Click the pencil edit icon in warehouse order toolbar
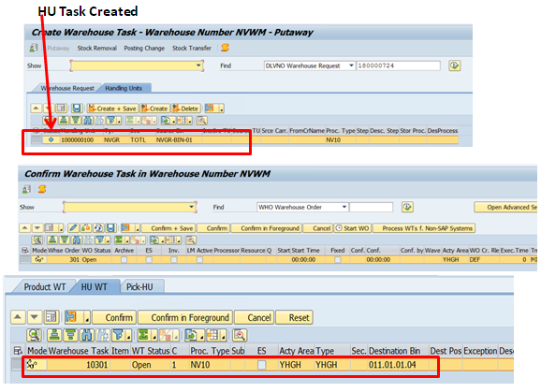Viewport: 541px width, 392px height. tap(73, 228)
